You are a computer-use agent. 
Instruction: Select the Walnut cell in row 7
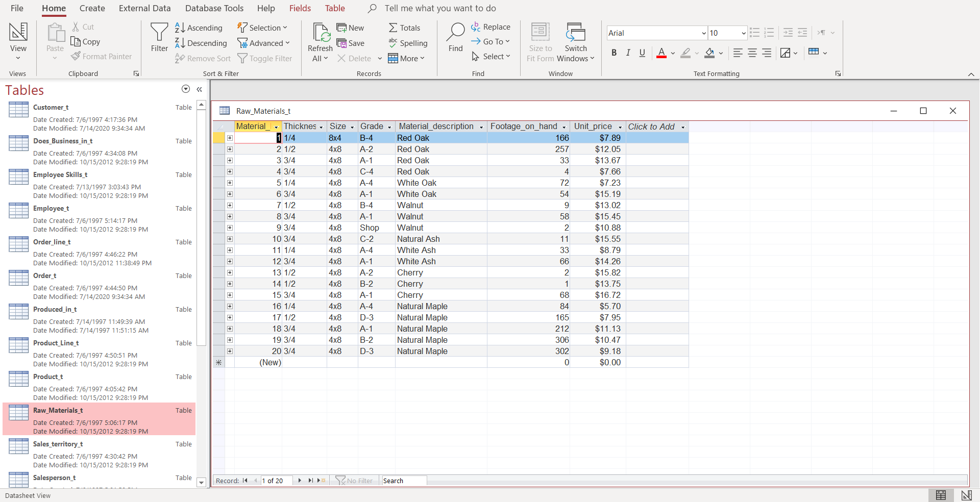[441, 205]
